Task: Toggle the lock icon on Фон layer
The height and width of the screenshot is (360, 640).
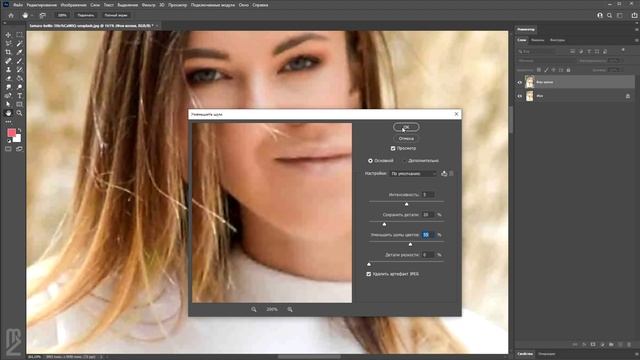Action: [628, 96]
